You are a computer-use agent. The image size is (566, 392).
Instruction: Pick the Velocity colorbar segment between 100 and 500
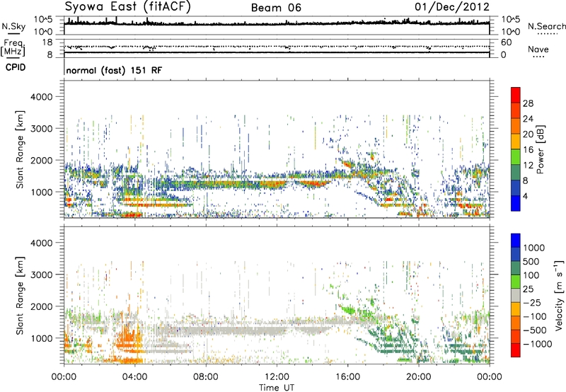tap(516, 268)
